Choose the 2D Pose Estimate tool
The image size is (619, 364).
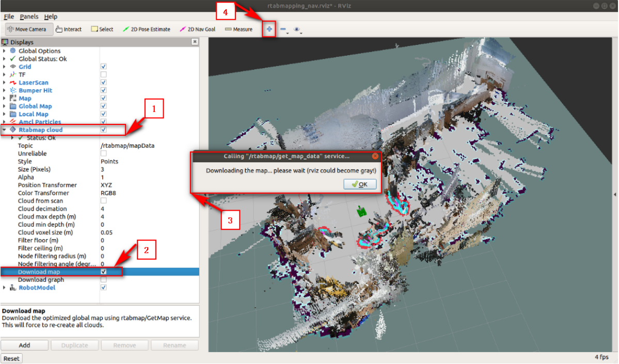[x=147, y=29]
